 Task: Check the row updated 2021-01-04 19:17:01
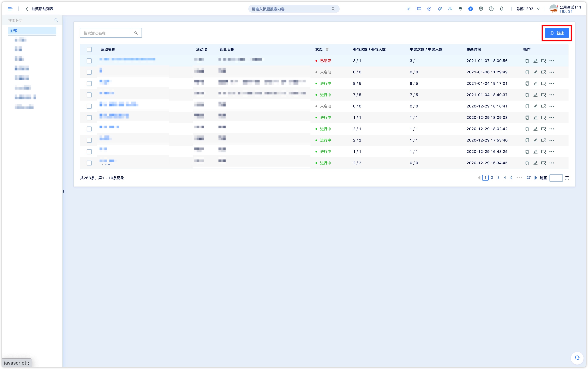click(x=89, y=84)
